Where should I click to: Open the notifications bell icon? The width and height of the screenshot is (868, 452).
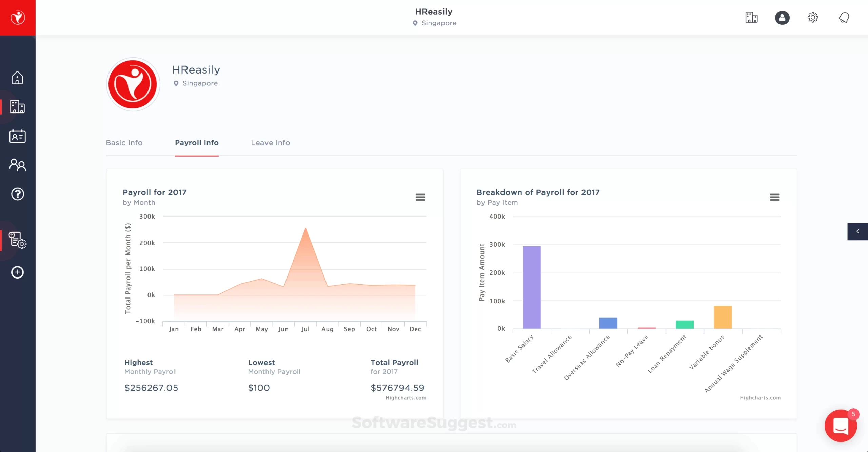(x=844, y=17)
